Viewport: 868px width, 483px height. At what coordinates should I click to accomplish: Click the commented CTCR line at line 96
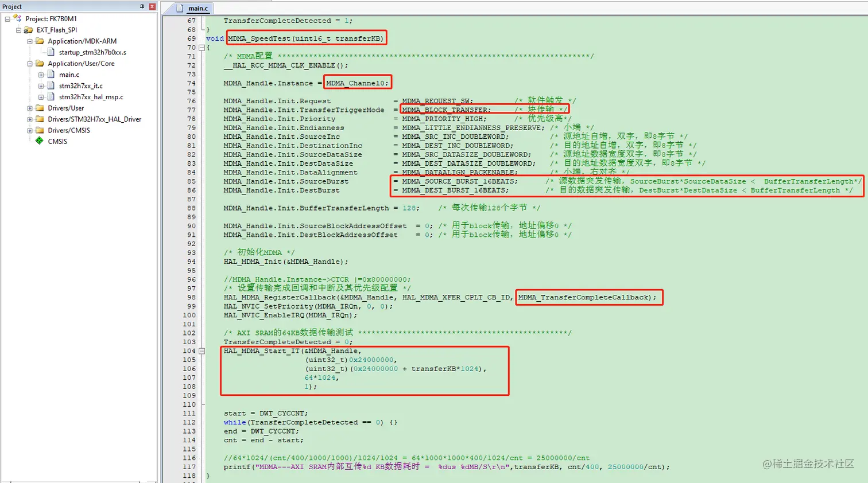click(x=317, y=279)
